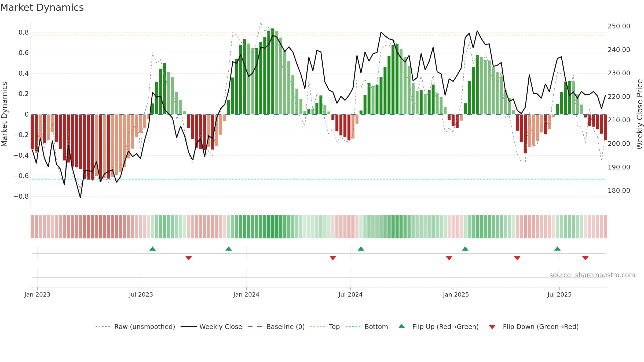The height and width of the screenshot is (362, 644).
Task: Click the flip-down marker before Jul 2024
Action: [x=333, y=258]
